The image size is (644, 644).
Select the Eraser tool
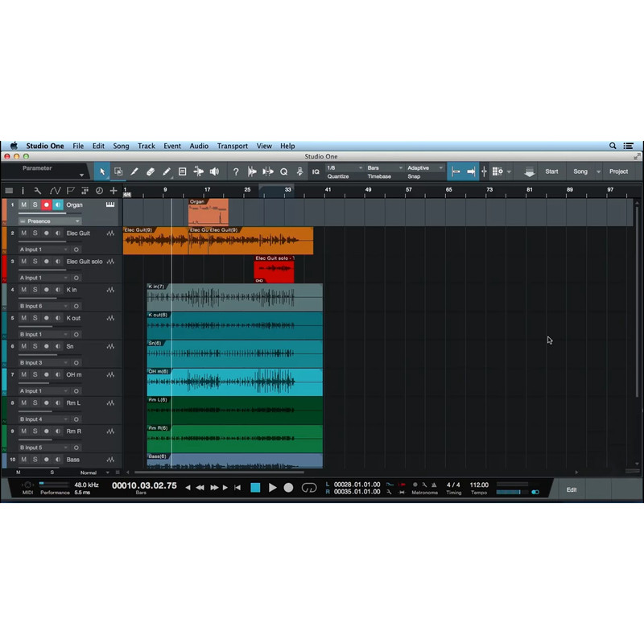tap(151, 171)
